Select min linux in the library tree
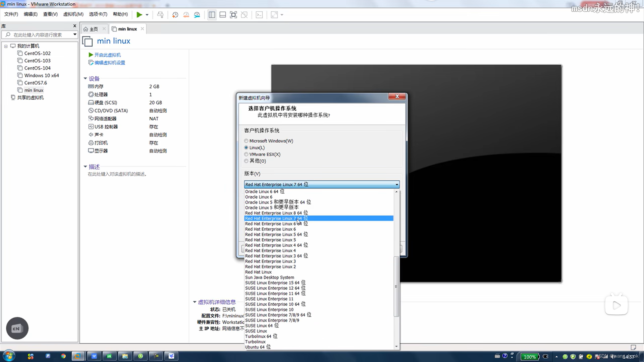This screenshot has width=644, height=362. (x=34, y=90)
